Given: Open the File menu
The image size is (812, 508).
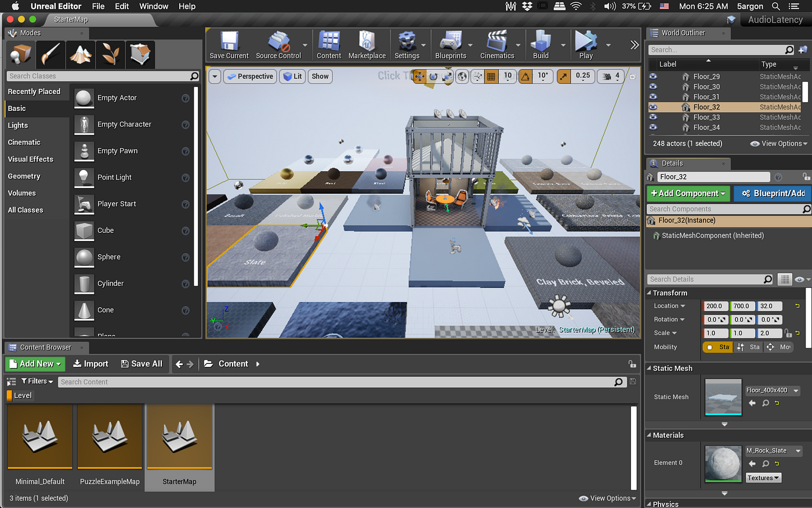Looking at the screenshot, I should [x=98, y=6].
